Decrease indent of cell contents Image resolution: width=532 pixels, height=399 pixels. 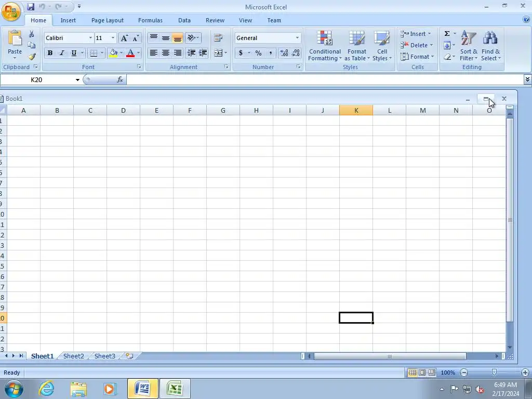coord(191,53)
